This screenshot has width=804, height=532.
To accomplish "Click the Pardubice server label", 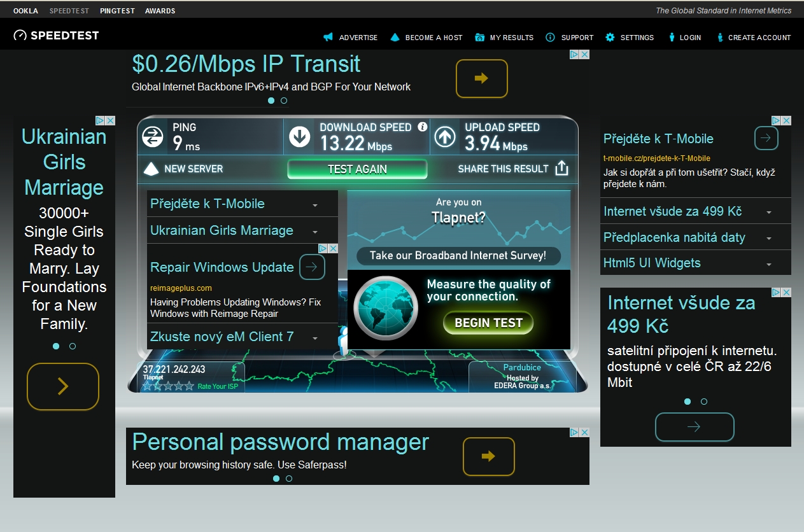I will pos(522,367).
